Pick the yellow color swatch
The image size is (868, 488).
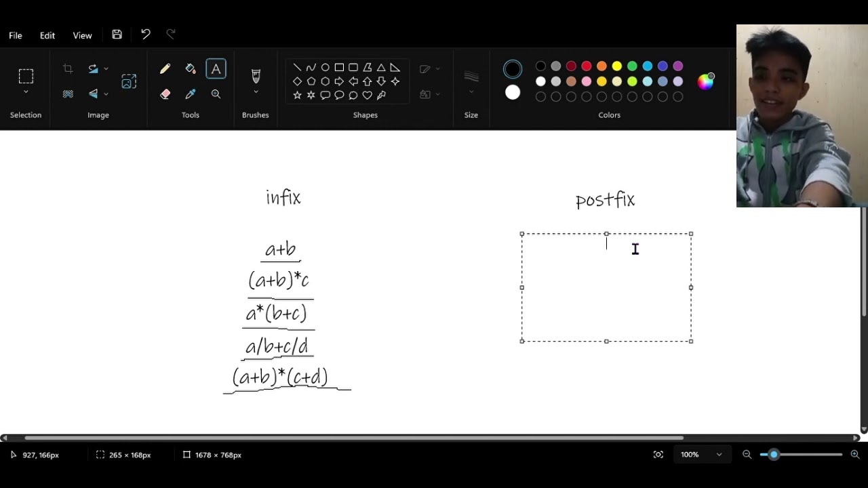pos(617,66)
